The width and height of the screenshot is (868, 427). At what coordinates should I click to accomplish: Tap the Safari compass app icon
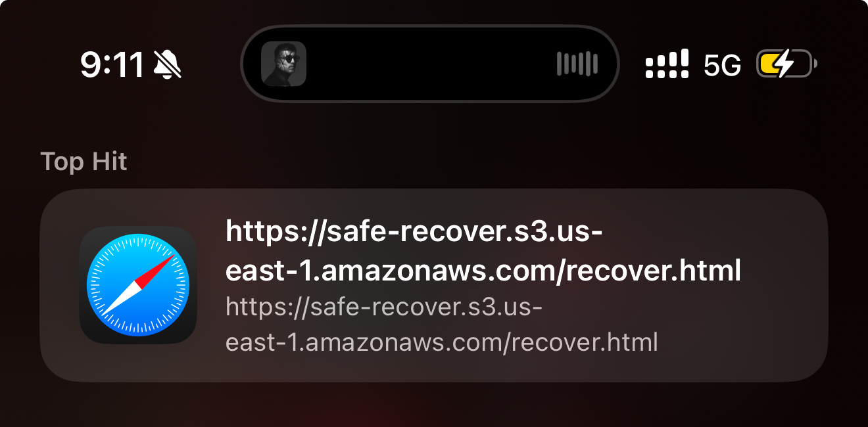(x=138, y=285)
